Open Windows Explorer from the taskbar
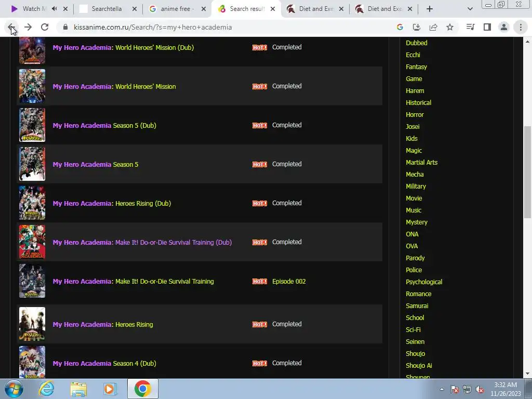The width and height of the screenshot is (532, 399). [78, 389]
